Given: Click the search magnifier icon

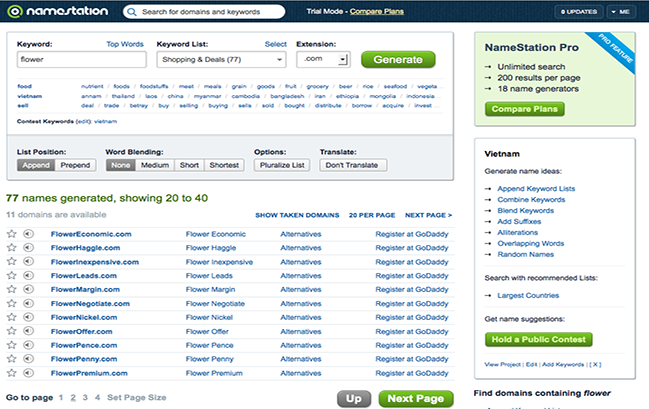Looking at the screenshot, I should [132, 12].
